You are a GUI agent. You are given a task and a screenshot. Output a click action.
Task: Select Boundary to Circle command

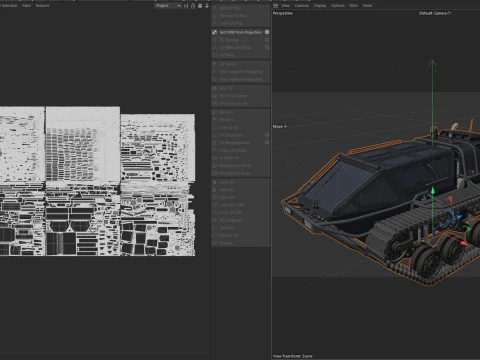[x=235, y=166]
